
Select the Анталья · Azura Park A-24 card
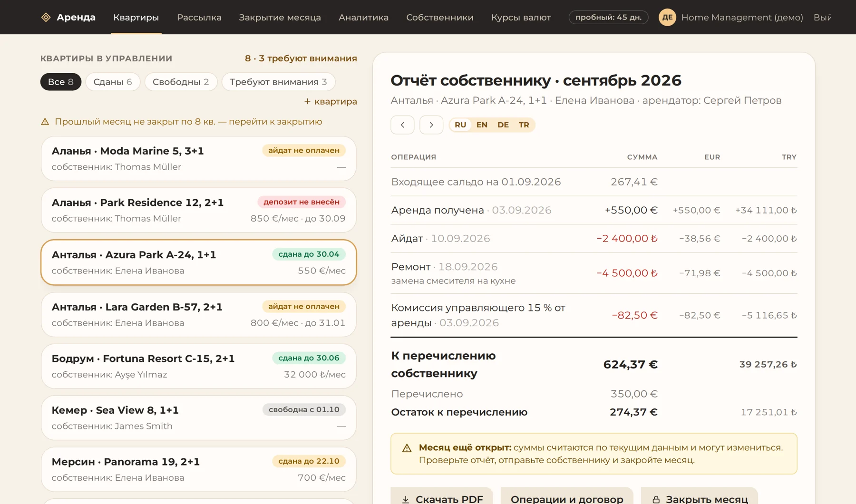pyautogui.click(x=199, y=262)
